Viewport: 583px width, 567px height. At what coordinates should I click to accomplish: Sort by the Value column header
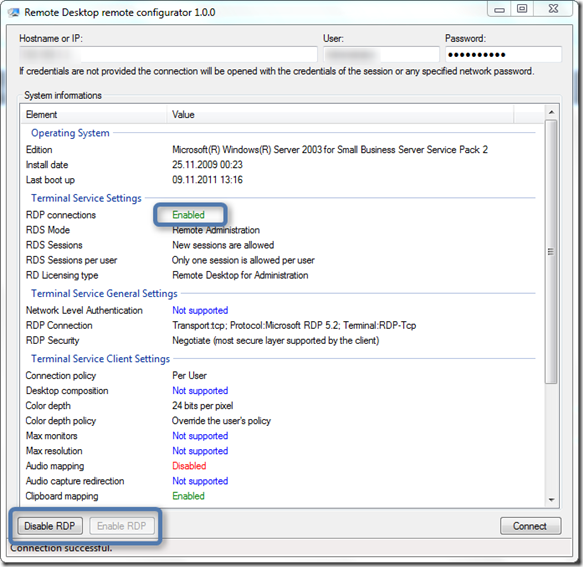coord(340,115)
